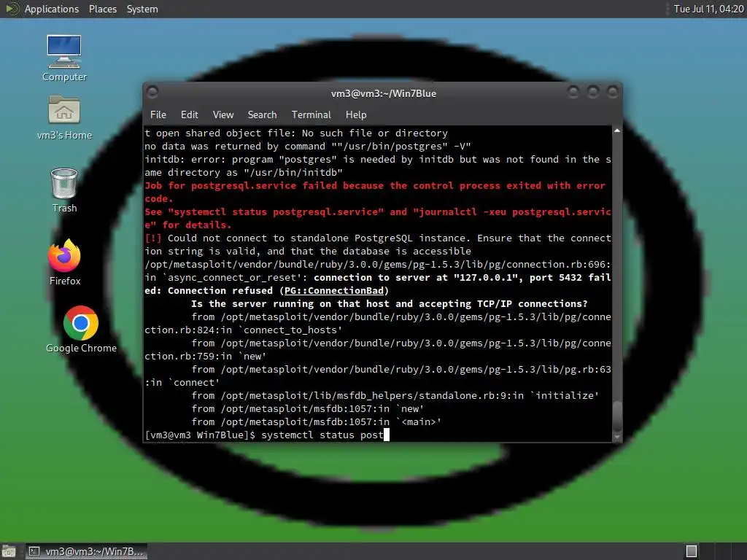The image size is (747, 560).
Task: Click the show desktop button in bottom panel
Action: pos(9,551)
